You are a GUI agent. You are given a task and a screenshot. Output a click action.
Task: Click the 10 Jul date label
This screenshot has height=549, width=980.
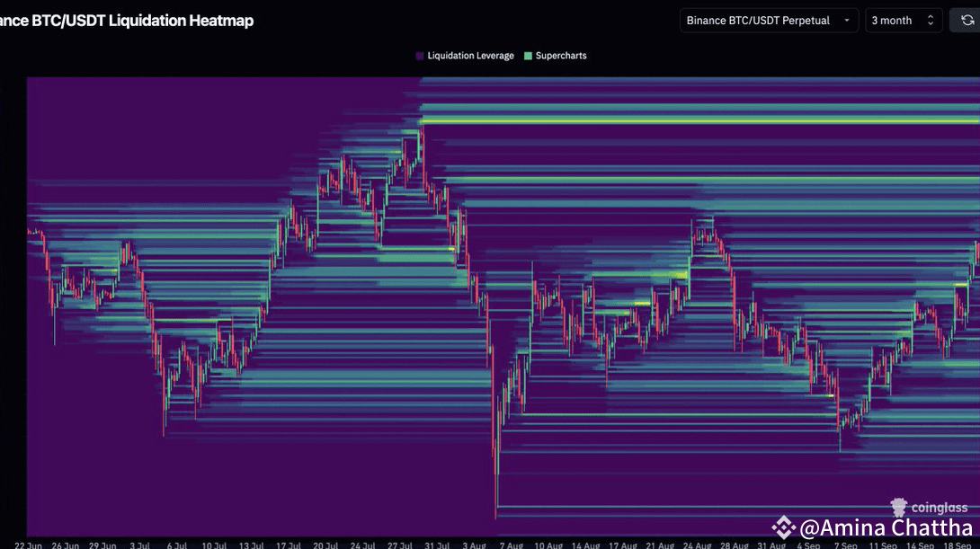(x=214, y=545)
